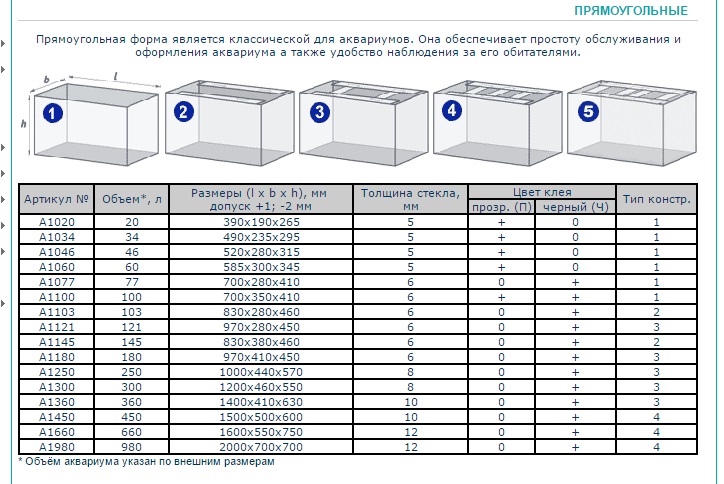This screenshot has width=724, height=484.
Task: Click article number A1020 in the table
Action: [57, 221]
